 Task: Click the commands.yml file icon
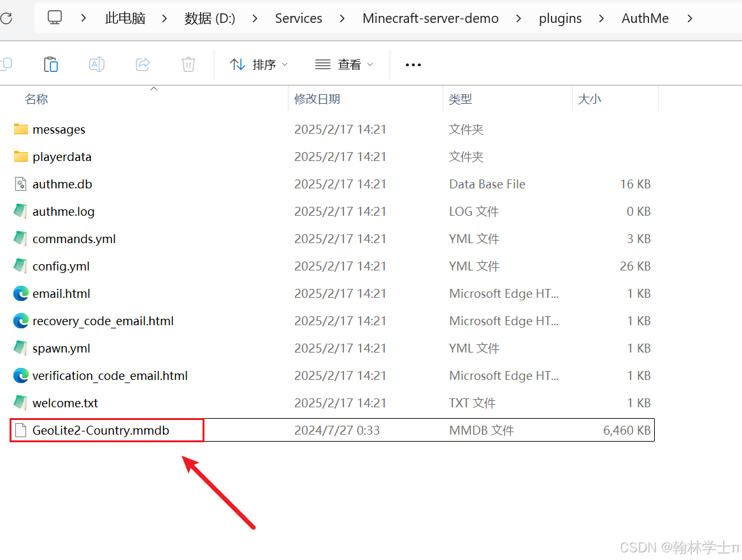[20, 239]
